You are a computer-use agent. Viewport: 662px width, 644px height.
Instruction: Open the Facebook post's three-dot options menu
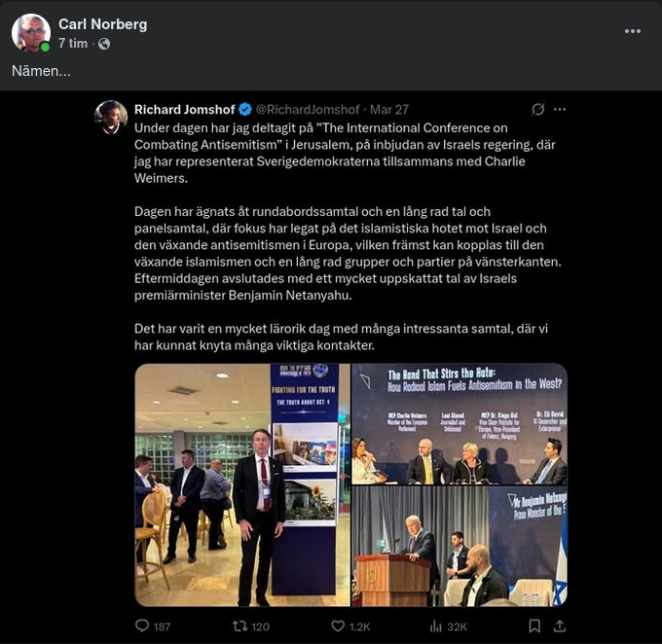coord(633,31)
